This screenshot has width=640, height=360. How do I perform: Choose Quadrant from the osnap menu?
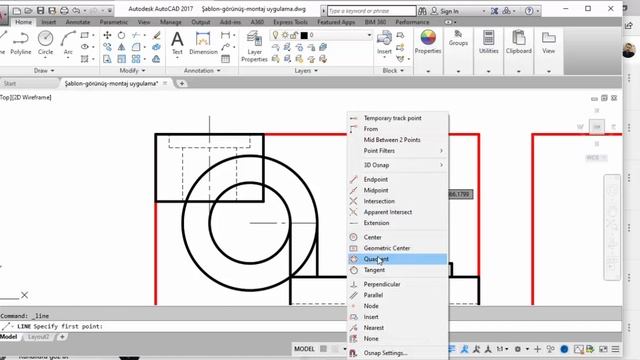[x=398, y=259]
